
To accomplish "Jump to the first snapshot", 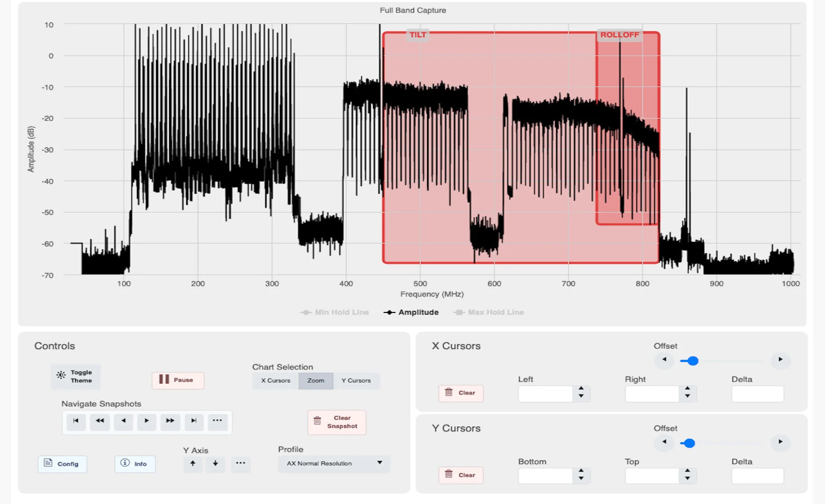I will [76, 422].
